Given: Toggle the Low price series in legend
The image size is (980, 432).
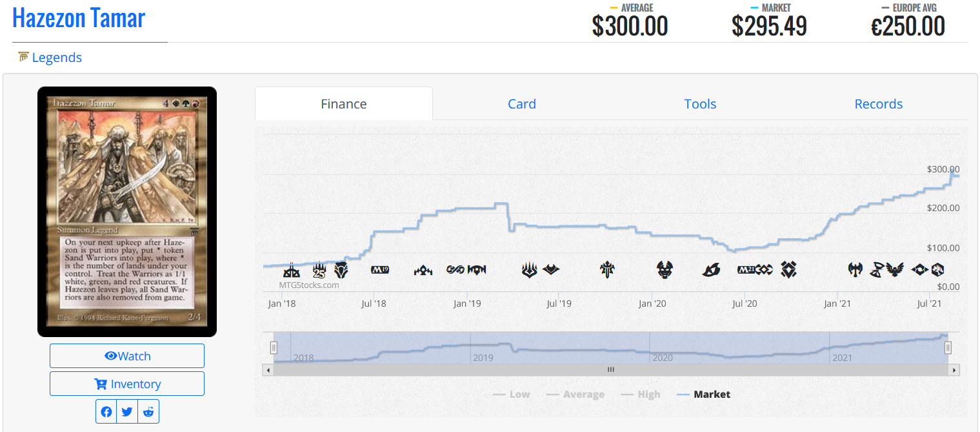Looking at the screenshot, I should click(x=512, y=395).
